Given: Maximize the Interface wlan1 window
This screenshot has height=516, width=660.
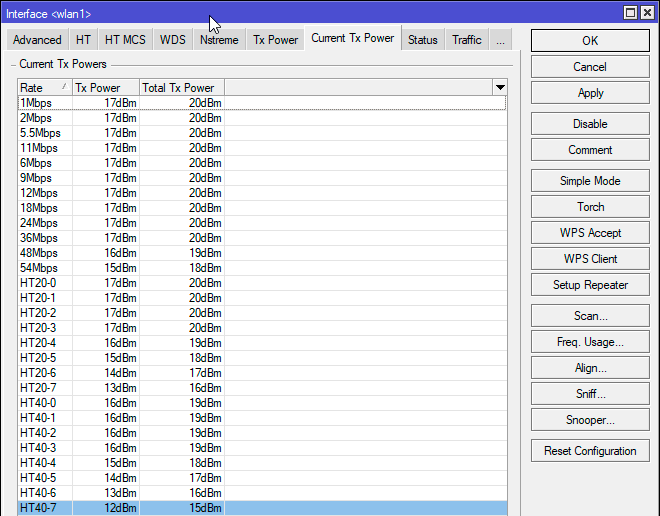Looking at the screenshot, I should (631, 12).
